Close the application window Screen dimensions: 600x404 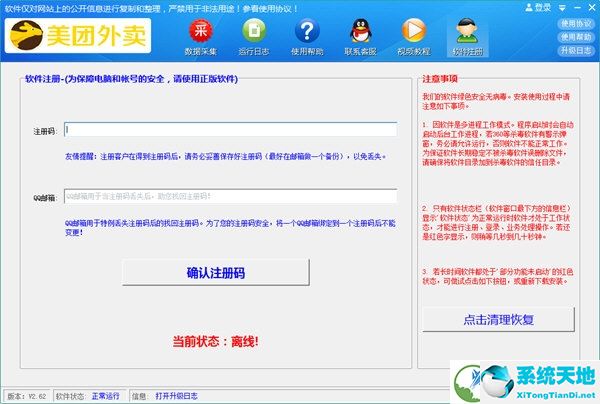pyautogui.click(x=592, y=8)
